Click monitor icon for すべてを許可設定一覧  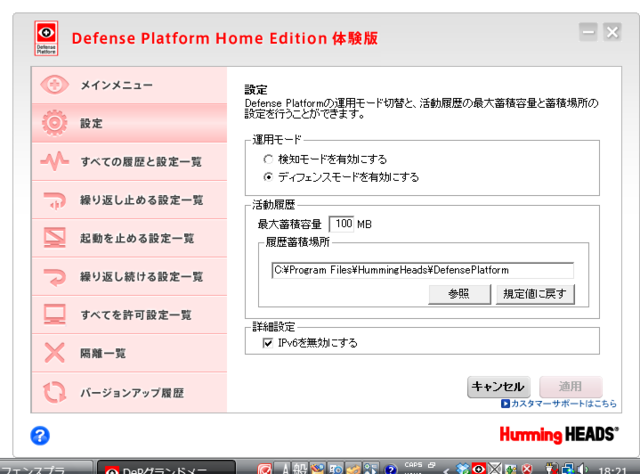[55, 314]
